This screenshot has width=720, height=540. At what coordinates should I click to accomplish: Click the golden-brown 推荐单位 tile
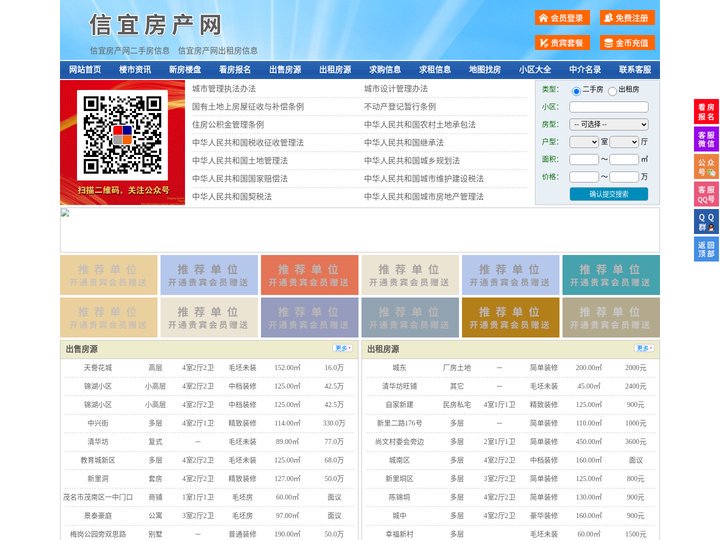(511, 317)
